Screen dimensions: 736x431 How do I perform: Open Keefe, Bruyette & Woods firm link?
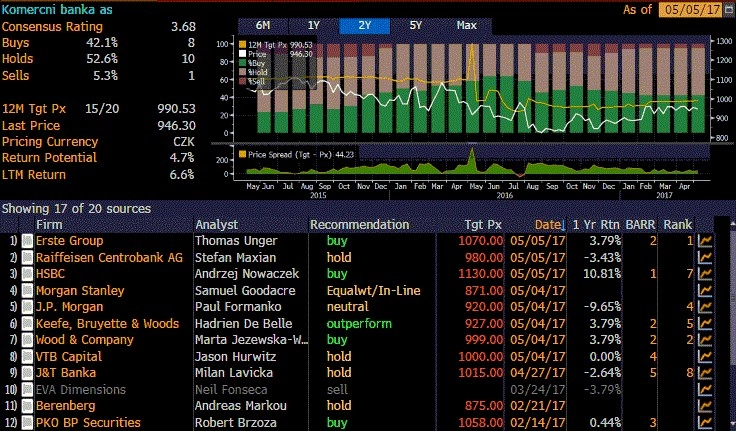coord(107,323)
